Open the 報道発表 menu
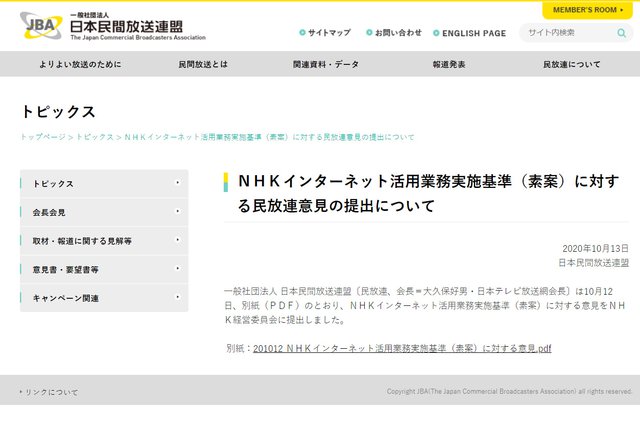The image size is (640, 431). 449,64
